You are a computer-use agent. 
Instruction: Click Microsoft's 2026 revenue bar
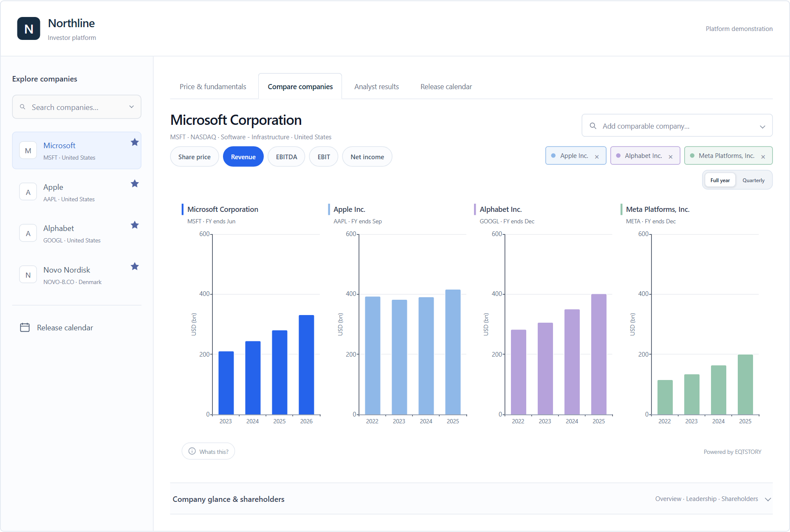pyautogui.click(x=306, y=365)
